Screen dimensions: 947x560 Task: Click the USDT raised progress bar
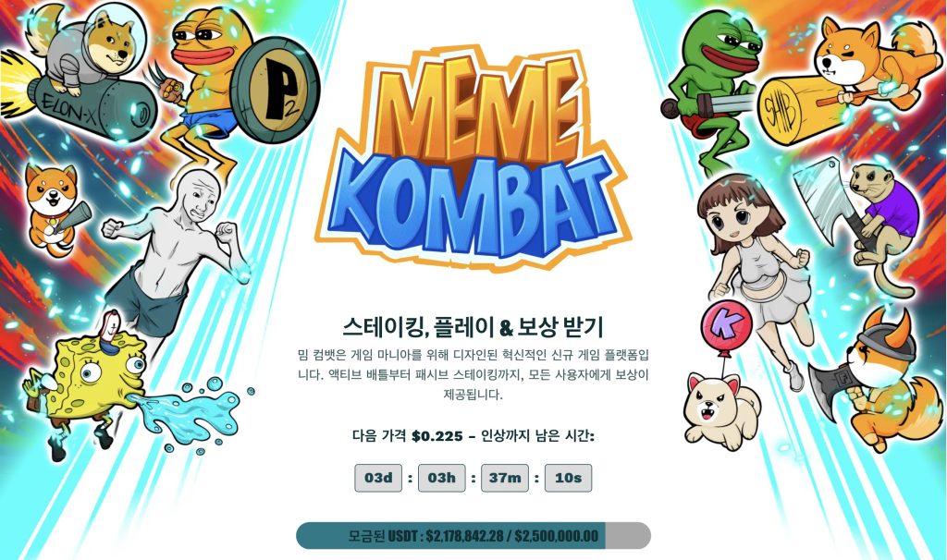tap(473, 536)
